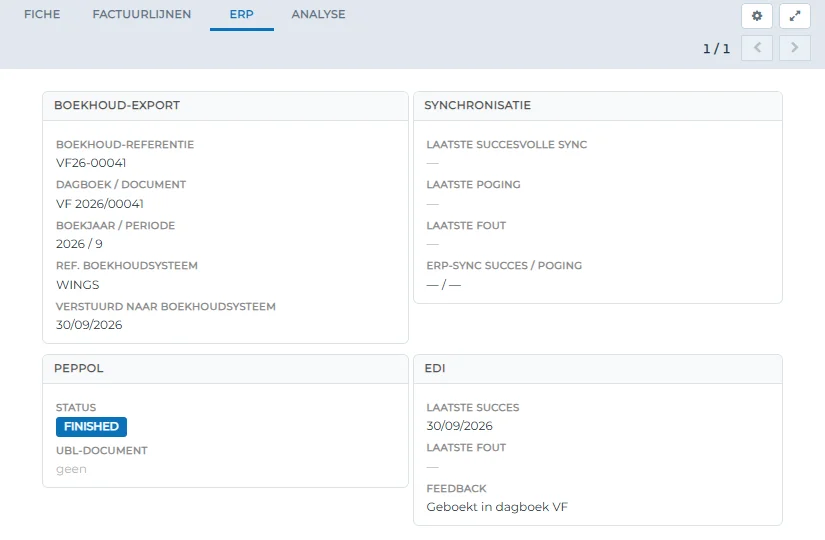Open the FACTUURLIJNEN tab
This screenshot has width=825, height=540.
tap(142, 14)
